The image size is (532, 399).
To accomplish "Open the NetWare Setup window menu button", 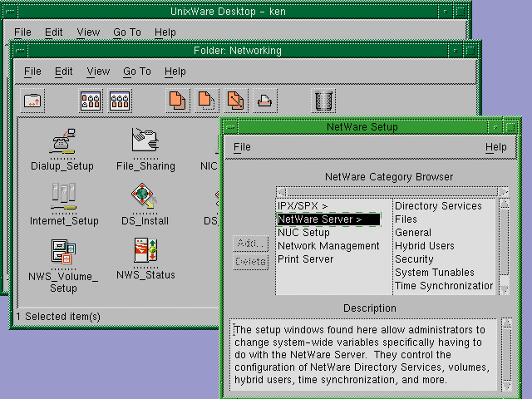I will tap(231, 127).
